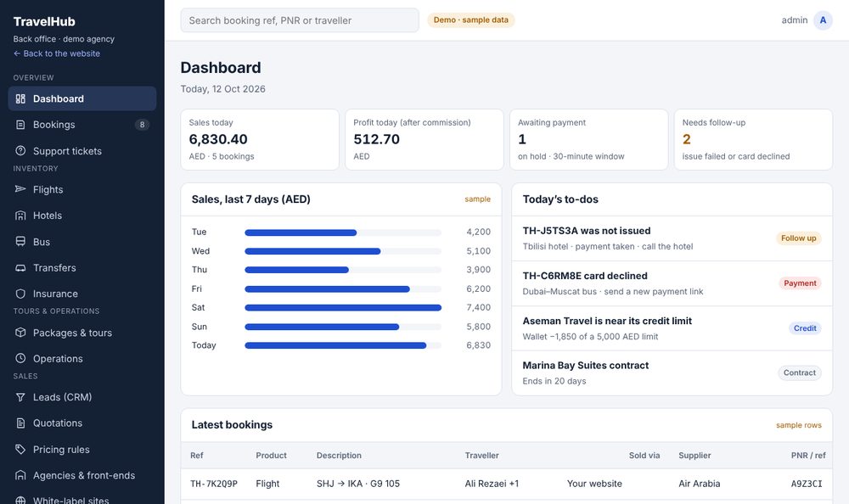Click the Operations clock icon

coord(20,358)
